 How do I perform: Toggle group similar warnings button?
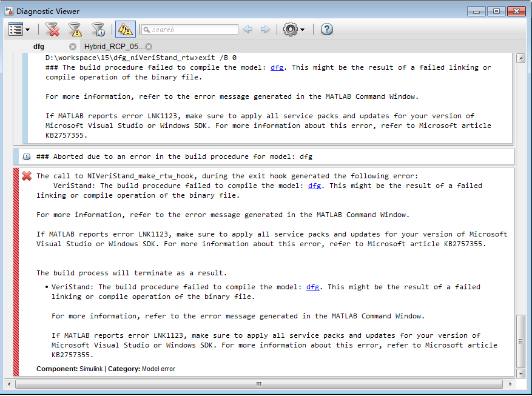125,29
